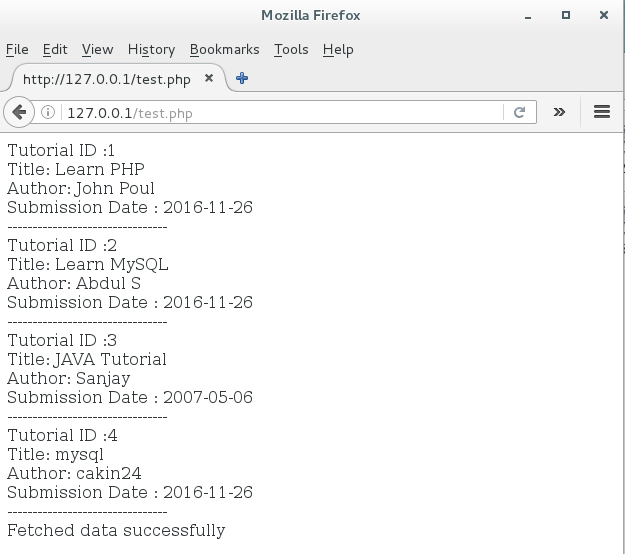625x554 pixels.
Task: Open the Edit menu
Action: pyautogui.click(x=55, y=49)
